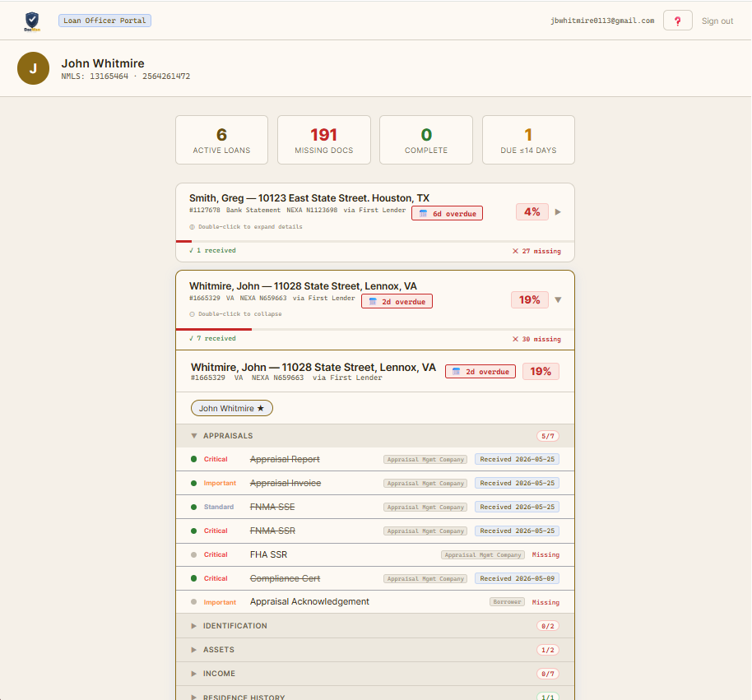
Task: Click the Whitmire loan progress bar
Action: click(x=375, y=329)
